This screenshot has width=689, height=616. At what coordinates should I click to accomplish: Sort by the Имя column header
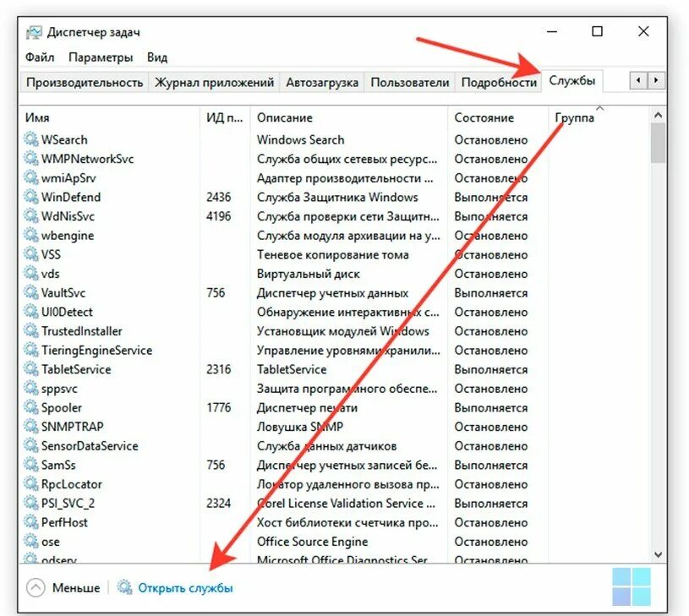click(110, 117)
